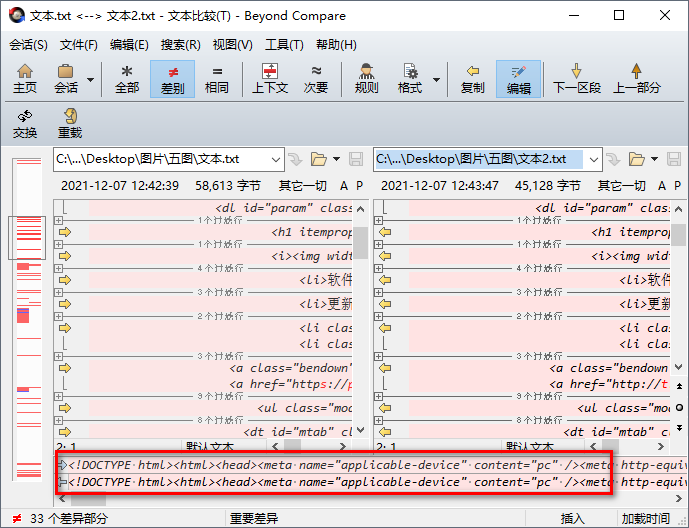Viewport: 689px width, 528px height.
Task: Click the 33 个差异部分 status text
Action: 69,519
